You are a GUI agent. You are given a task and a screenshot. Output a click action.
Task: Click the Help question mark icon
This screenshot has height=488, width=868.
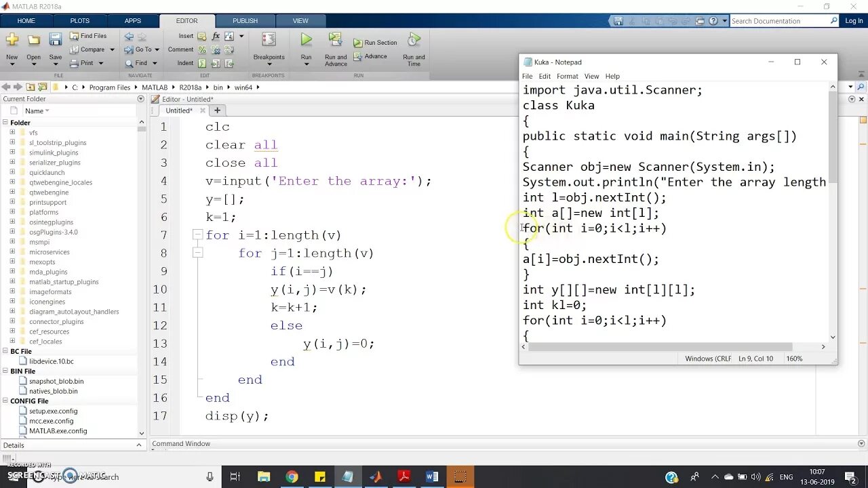click(713, 21)
